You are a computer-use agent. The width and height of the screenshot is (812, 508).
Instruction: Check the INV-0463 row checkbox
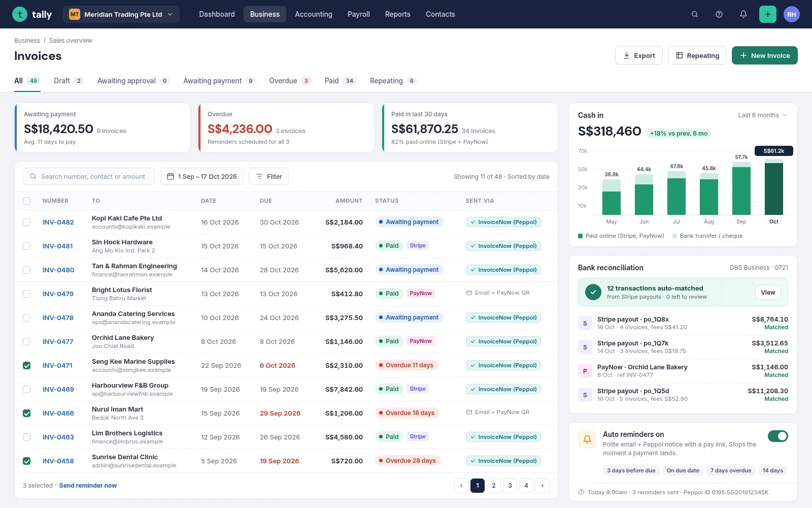pos(27,437)
